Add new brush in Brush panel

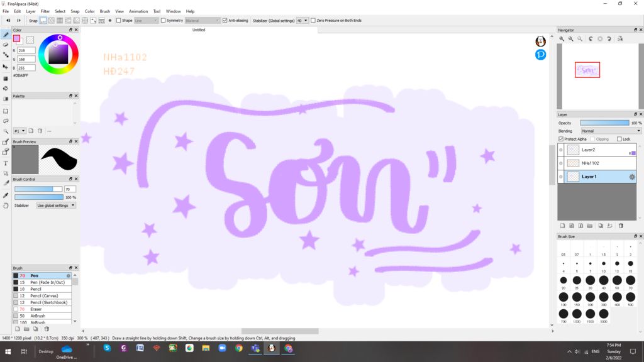pos(17,329)
